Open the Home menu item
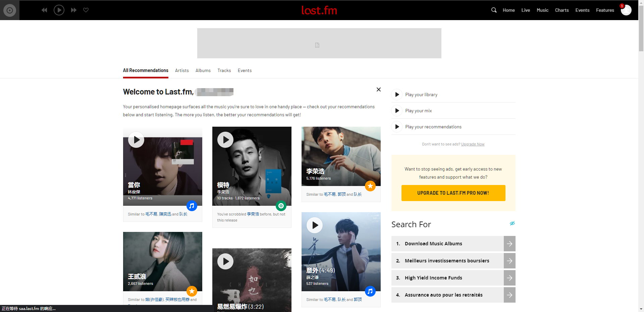 pos(508,10)
